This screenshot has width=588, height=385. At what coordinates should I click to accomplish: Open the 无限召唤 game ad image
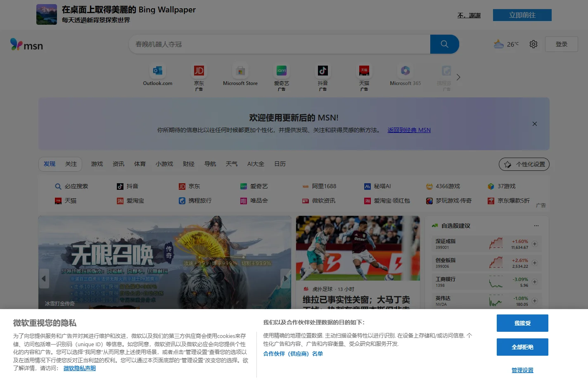(165, 262)
